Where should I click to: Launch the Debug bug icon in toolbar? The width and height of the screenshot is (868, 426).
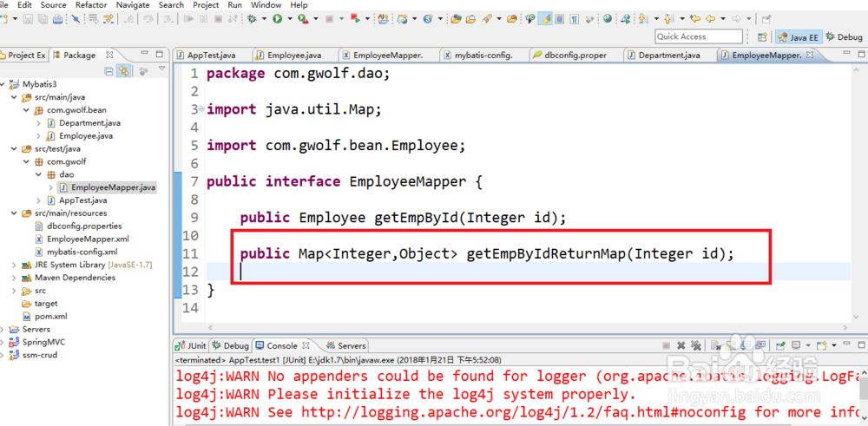pos(252,19)
